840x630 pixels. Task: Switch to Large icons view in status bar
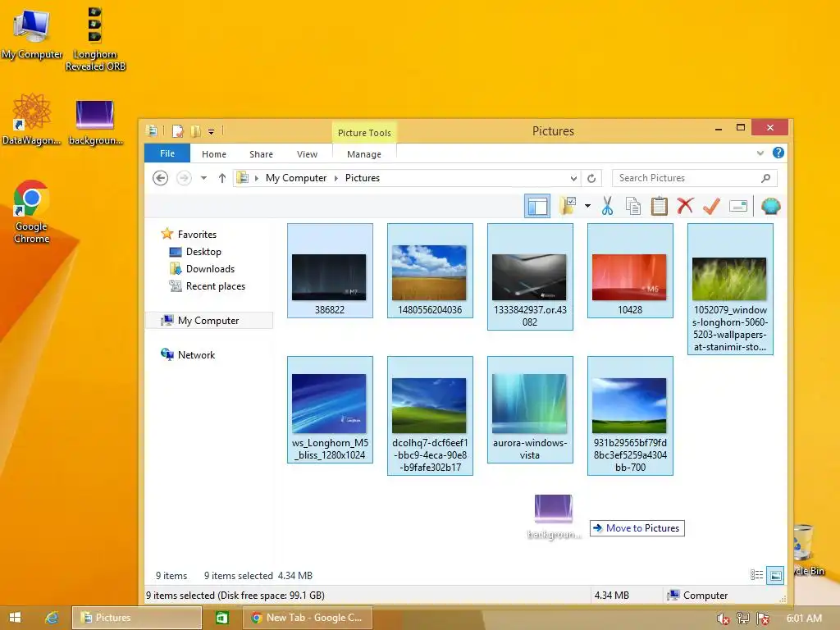coord(775,575)
